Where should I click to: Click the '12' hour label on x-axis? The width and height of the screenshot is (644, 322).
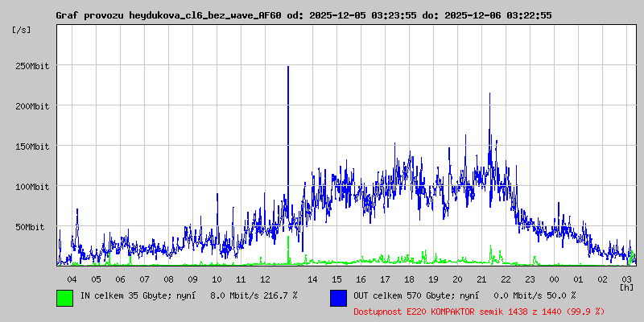[265, 279]
